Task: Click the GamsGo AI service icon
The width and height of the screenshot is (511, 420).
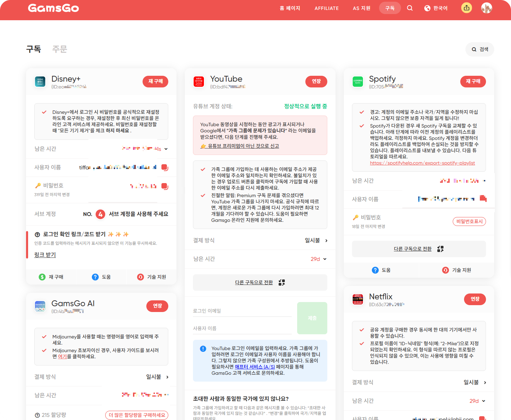Action: 40,306
